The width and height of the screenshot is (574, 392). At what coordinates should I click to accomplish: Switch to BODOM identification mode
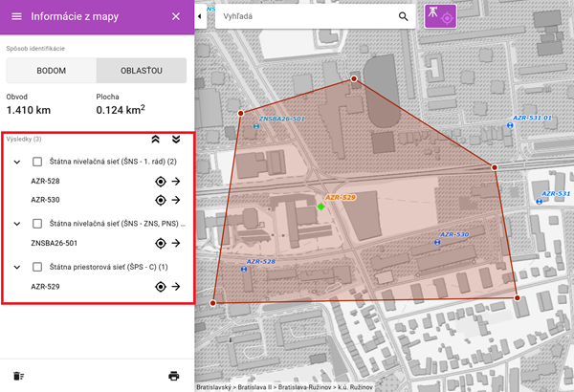[51, 71]
